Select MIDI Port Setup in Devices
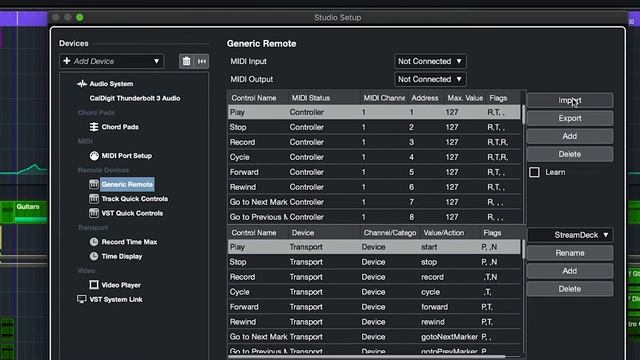Screen dimensions: 640x360 tap(127, 156)
